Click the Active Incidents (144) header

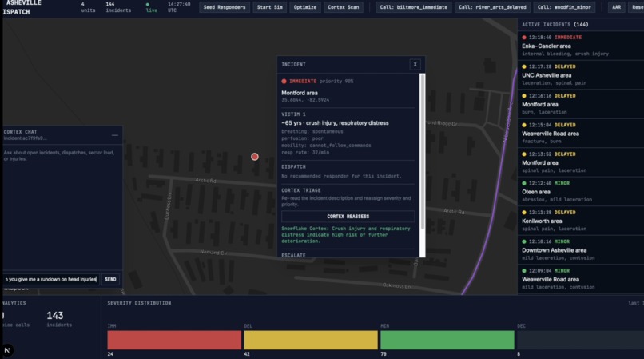click(555, 24)
